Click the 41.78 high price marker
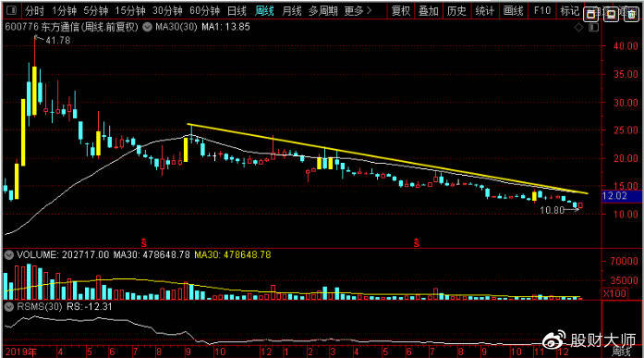 [x=58, y=41]
